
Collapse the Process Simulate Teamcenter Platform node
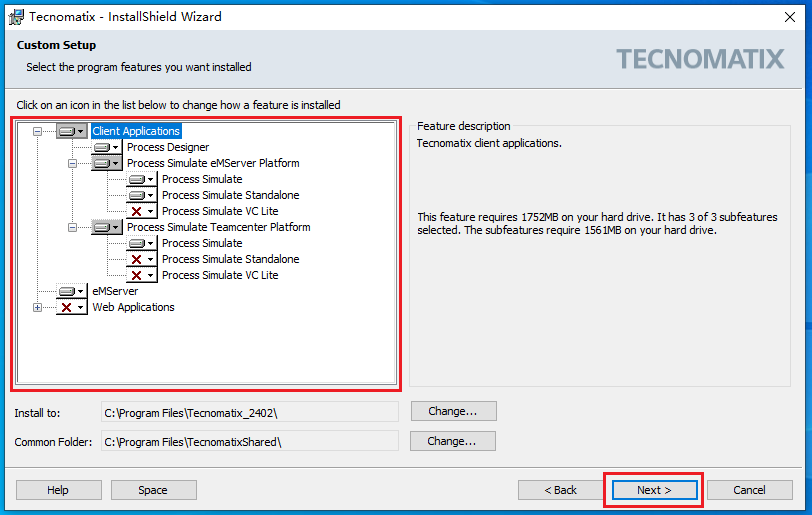click(x=73, y=227)
